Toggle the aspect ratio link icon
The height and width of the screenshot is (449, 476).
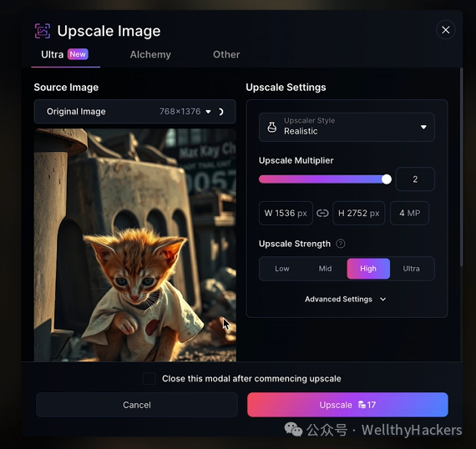click(x=322, y=214)
